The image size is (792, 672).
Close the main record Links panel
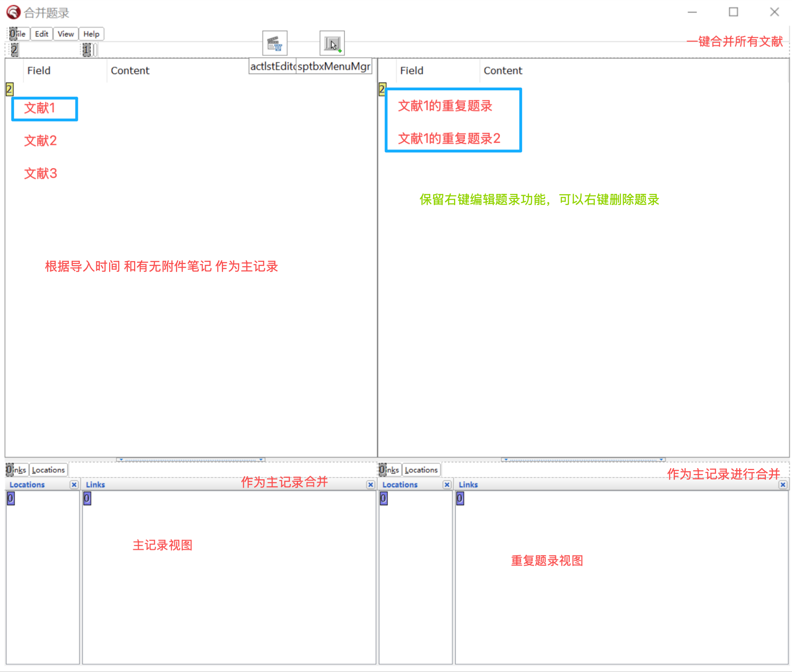click(x=370, y=485)
